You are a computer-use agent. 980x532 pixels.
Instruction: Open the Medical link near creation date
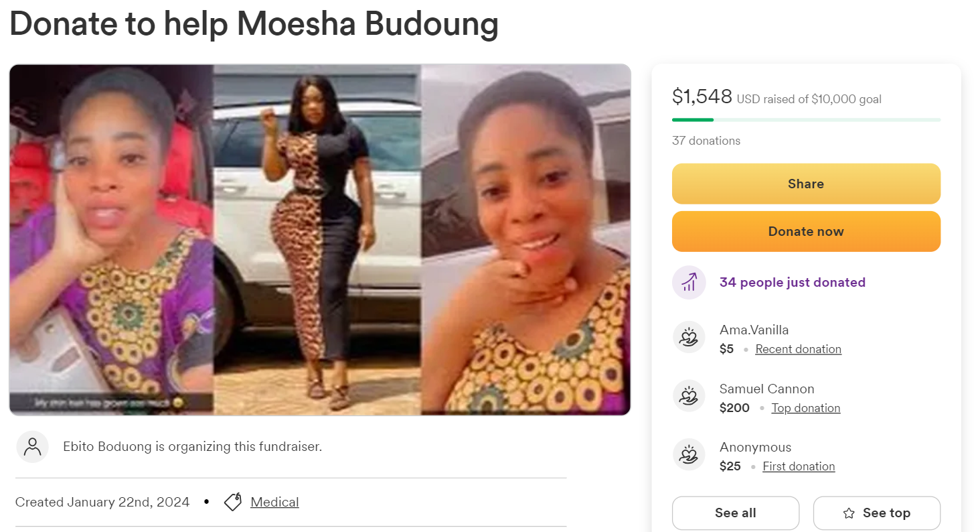(x=274, y=501)
